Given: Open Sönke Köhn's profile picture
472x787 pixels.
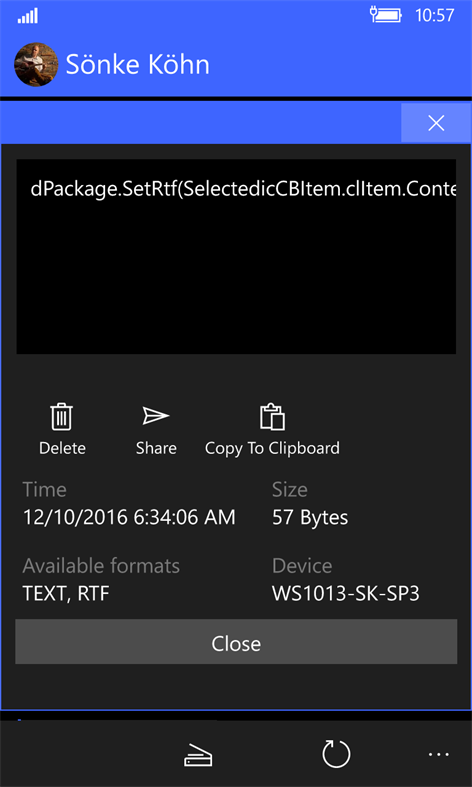Looking at the screenshot, I should (x=36, y=64).
